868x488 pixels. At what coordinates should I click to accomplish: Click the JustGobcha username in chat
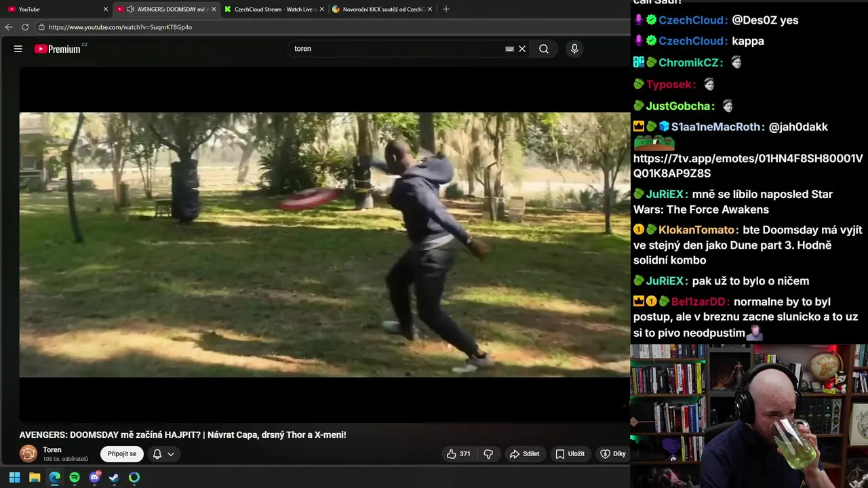click(x=677, y=106)
